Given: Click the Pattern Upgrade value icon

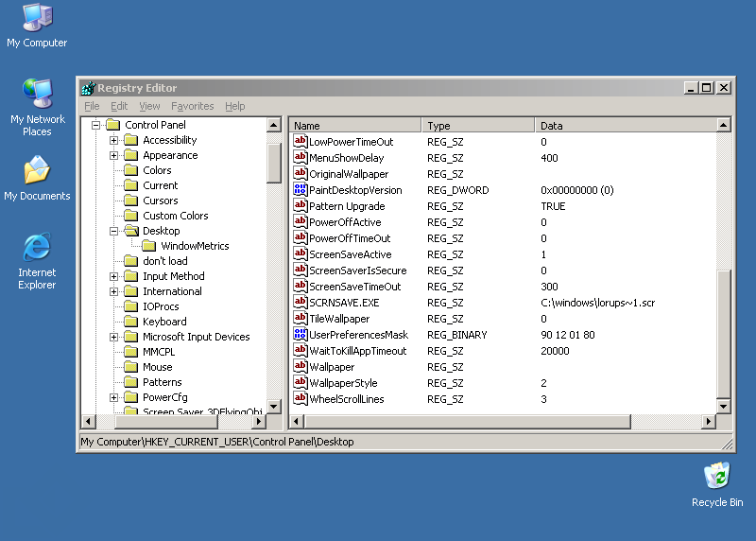Looking at the screenshot, I should (300, 205).
